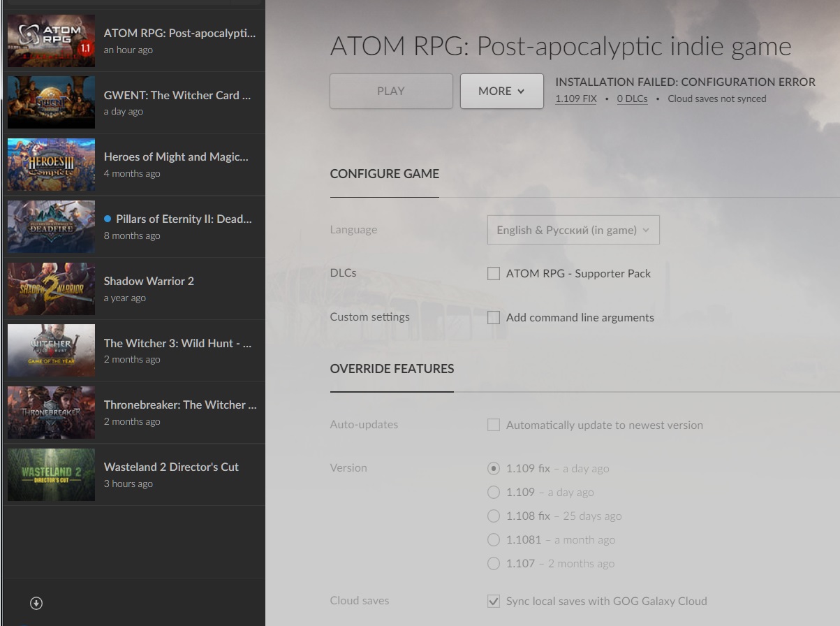The height and width of the screenshot is (626, 840).
Task: Open the MORE dropdown button
Action: [x=501, y=91]
